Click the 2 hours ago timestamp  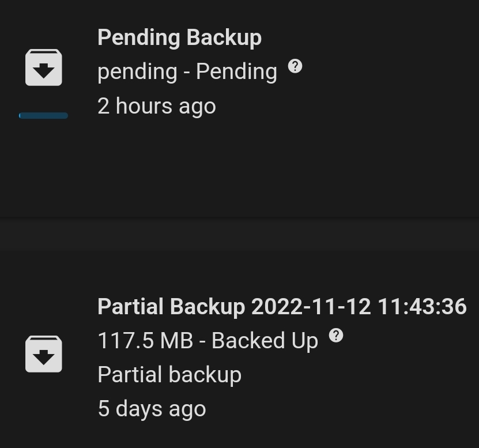[x=157, y=106]
